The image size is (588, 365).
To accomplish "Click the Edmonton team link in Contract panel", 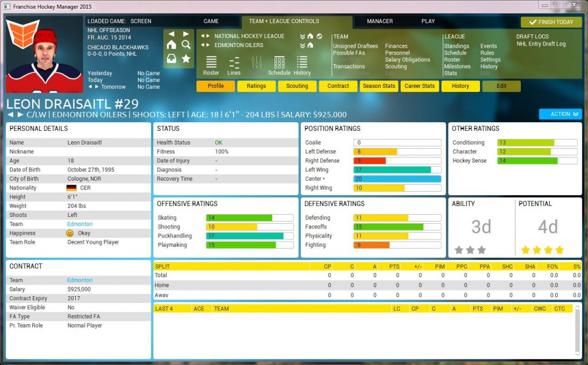I will (80, 280).
